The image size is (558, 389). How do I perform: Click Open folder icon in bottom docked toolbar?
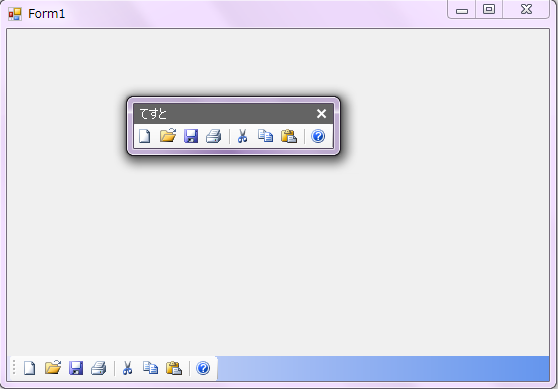coord(53,368)
